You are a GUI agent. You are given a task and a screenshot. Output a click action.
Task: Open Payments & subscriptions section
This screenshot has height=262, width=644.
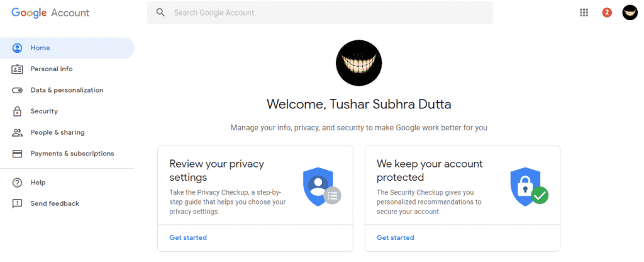click(72, 154)
